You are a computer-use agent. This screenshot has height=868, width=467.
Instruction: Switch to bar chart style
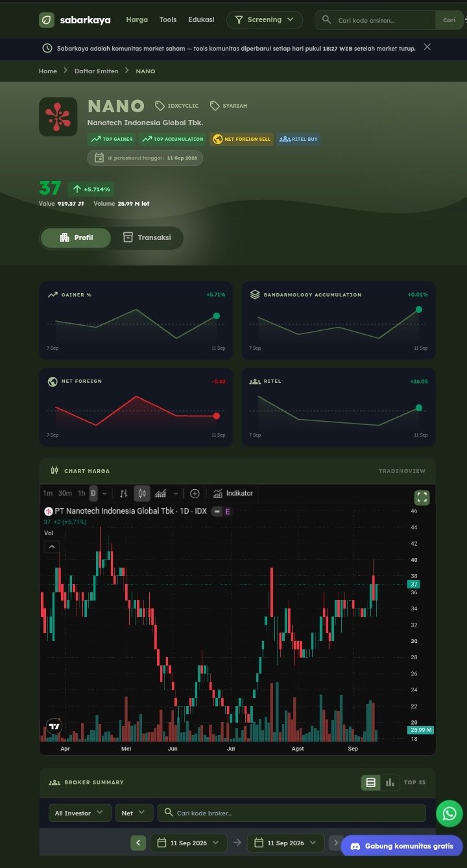pyautogui.click(x=124, y=494)
